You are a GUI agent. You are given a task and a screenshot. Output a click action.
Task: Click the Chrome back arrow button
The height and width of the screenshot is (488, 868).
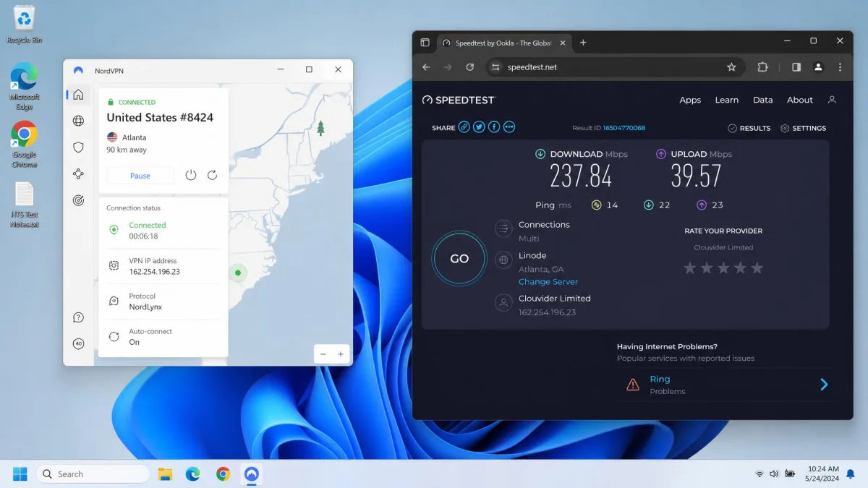pyautogui.click(x=426, y=67)
